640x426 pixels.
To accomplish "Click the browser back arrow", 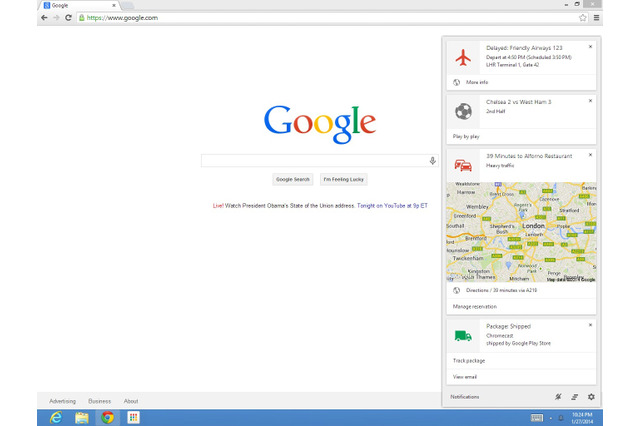I will pyautogui.click(x=44, y=18).
